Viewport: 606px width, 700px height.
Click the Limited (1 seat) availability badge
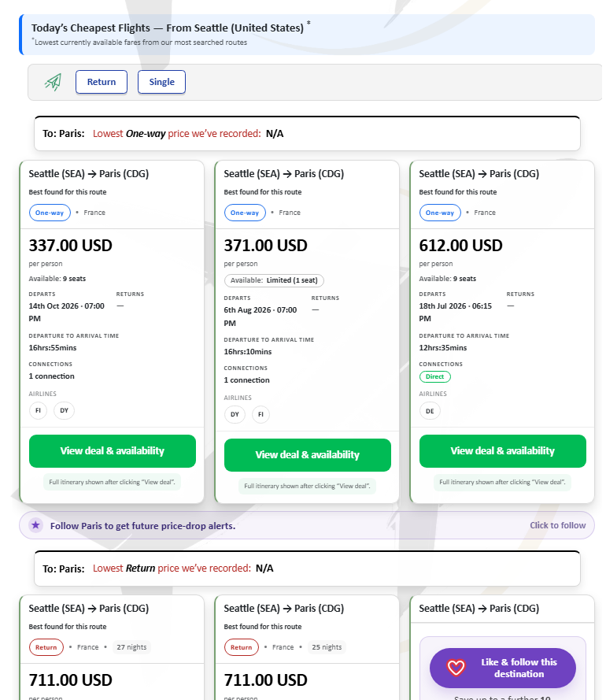coord(274,280)
